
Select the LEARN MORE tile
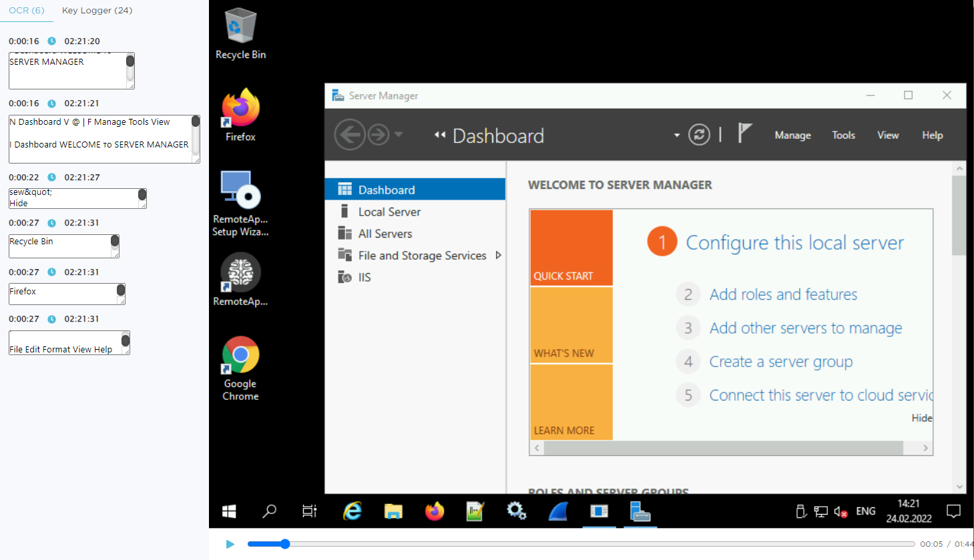click(x=571, y=402)
